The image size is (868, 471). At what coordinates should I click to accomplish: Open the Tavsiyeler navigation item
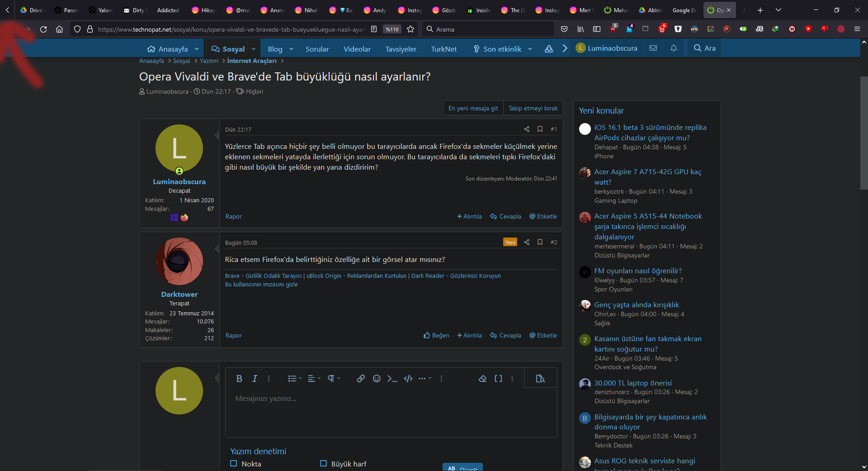pyautogui.click(x=401, y=49)
